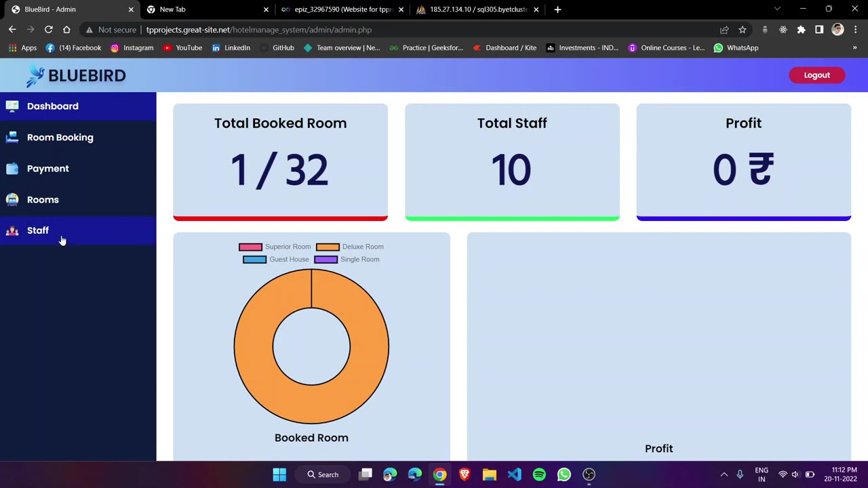The image size is (868, 488).
Task: Expand more bookmarks chevron
Action: pos(854,48)
